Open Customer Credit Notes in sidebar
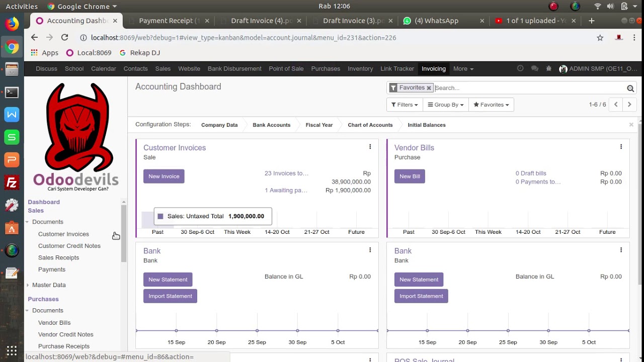The height and width of the screenshot is (362, 644). [x=69, y=246]
